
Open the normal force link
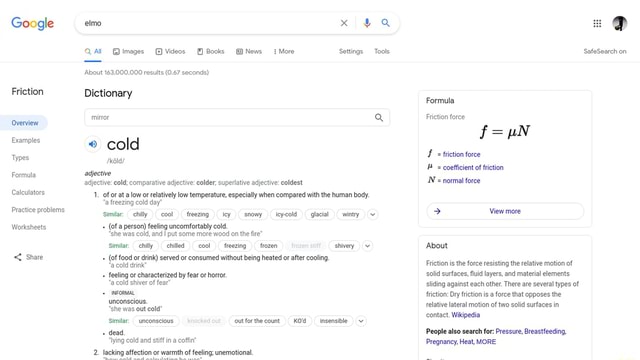coord(462,180)
